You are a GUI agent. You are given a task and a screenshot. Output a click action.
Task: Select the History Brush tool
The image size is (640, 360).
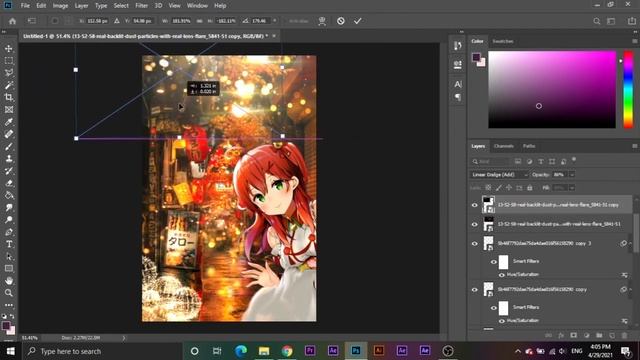[9, 171]
